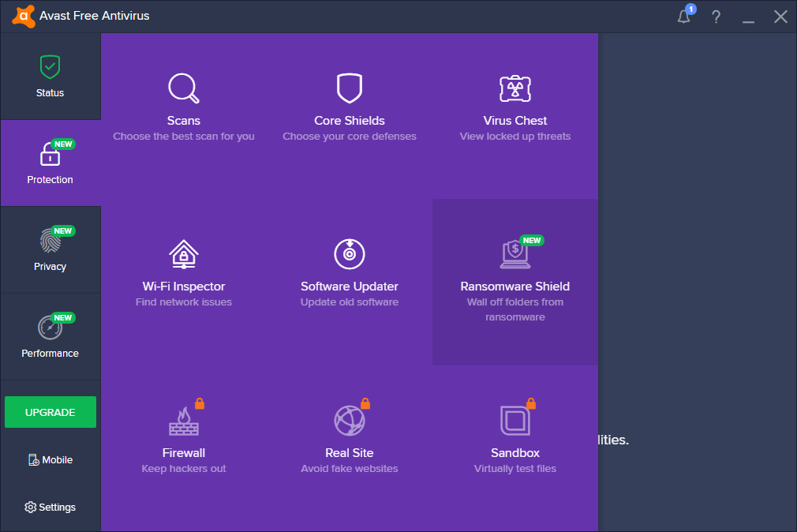
Task: Click the Software Updater title text
Action: [350, 287]
